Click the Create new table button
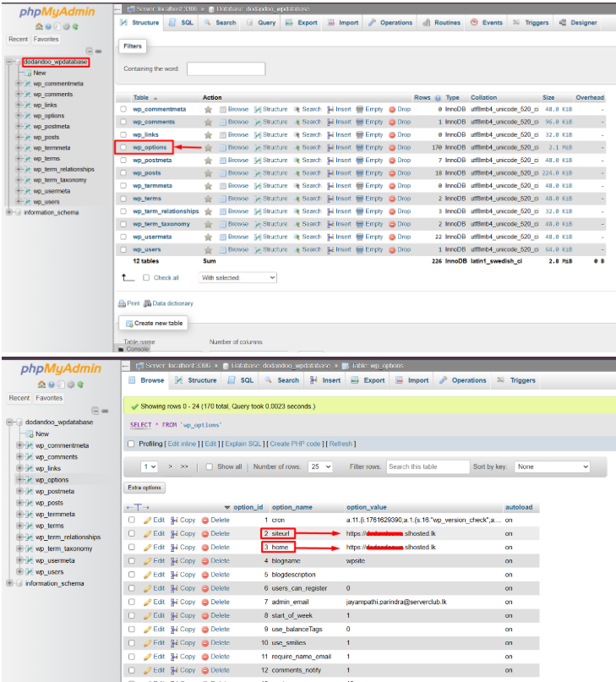 click(152, 324)
